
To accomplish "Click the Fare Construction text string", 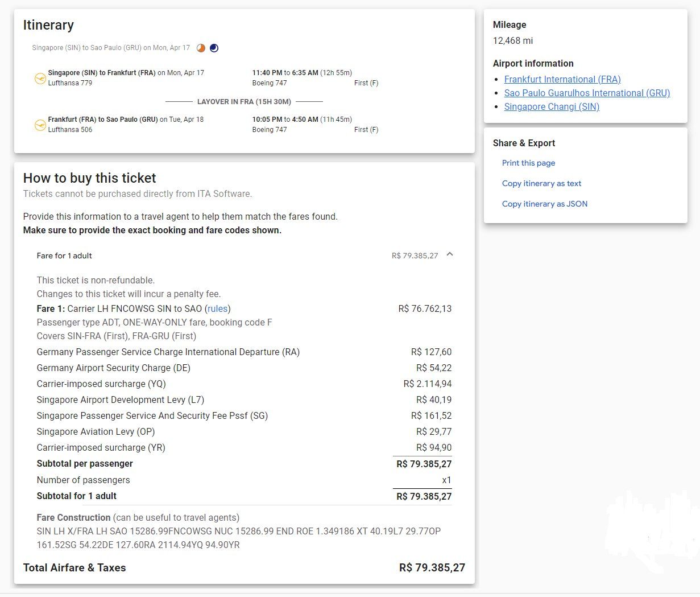I will [x=239, y=538].
